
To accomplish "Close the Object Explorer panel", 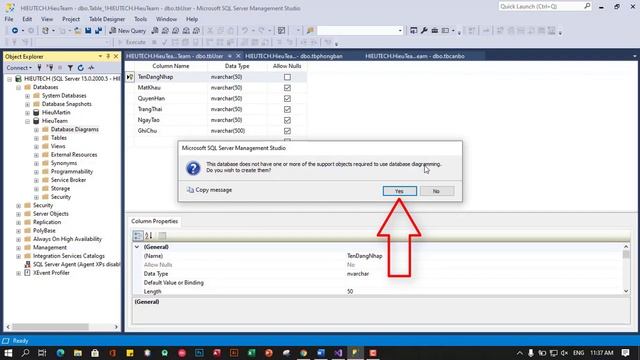I will point(116,56).
